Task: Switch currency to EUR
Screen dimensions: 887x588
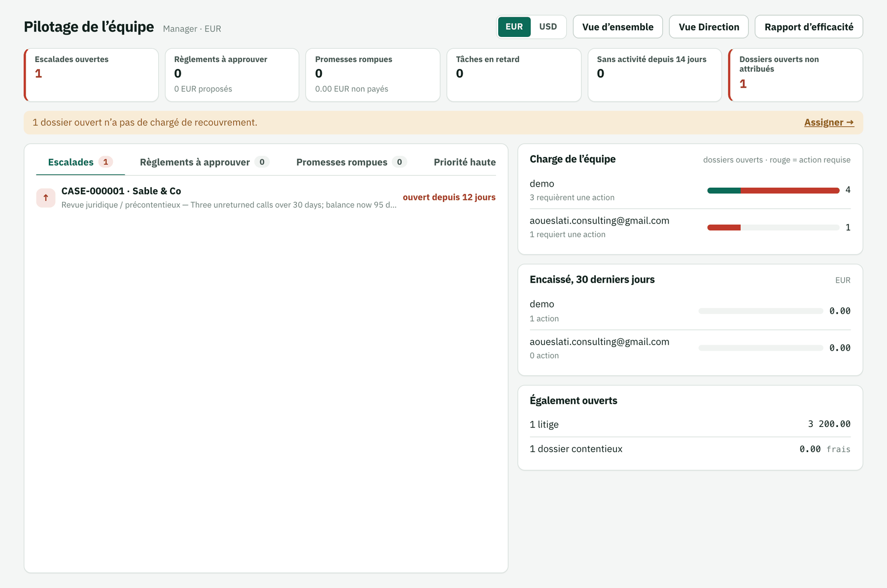Action: 514,27
